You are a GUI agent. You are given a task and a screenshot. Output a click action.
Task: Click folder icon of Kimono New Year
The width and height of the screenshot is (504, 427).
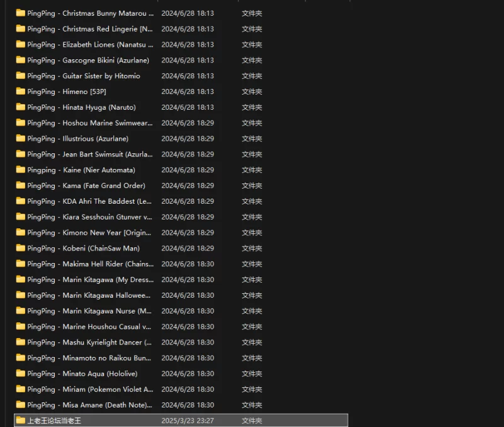point(21,232)
